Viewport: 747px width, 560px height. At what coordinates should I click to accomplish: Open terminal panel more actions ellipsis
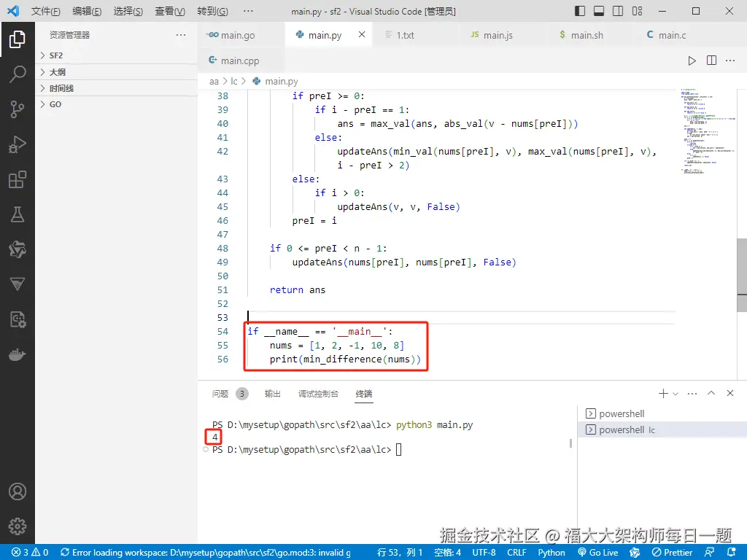click(x=692, y=393)
